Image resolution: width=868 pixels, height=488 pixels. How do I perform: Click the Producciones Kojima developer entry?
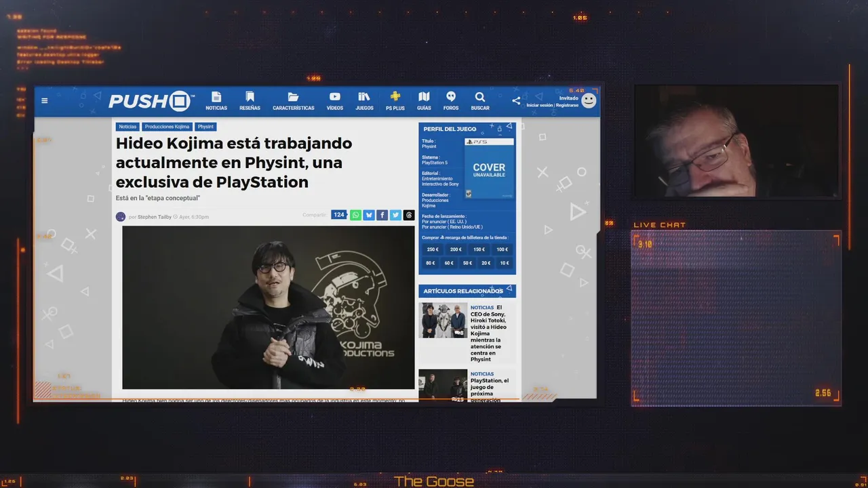pos(435,203)
